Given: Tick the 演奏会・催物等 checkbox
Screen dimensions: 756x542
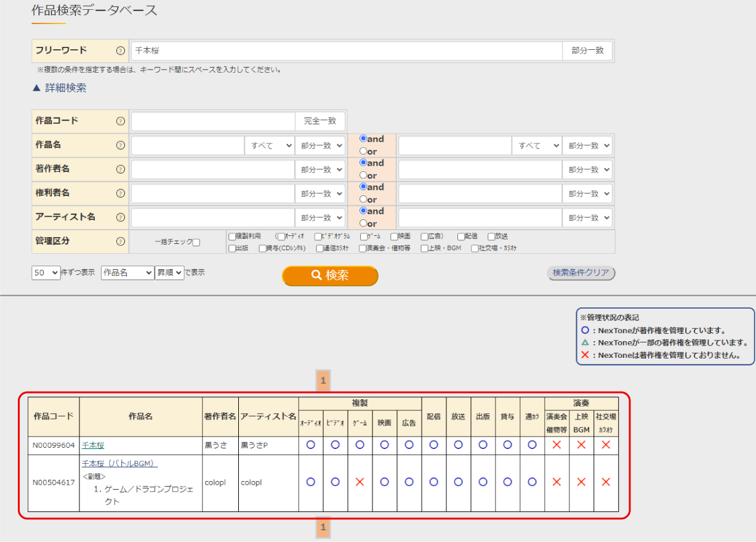Looking at the screenshot, I should [x=363, y=248].
